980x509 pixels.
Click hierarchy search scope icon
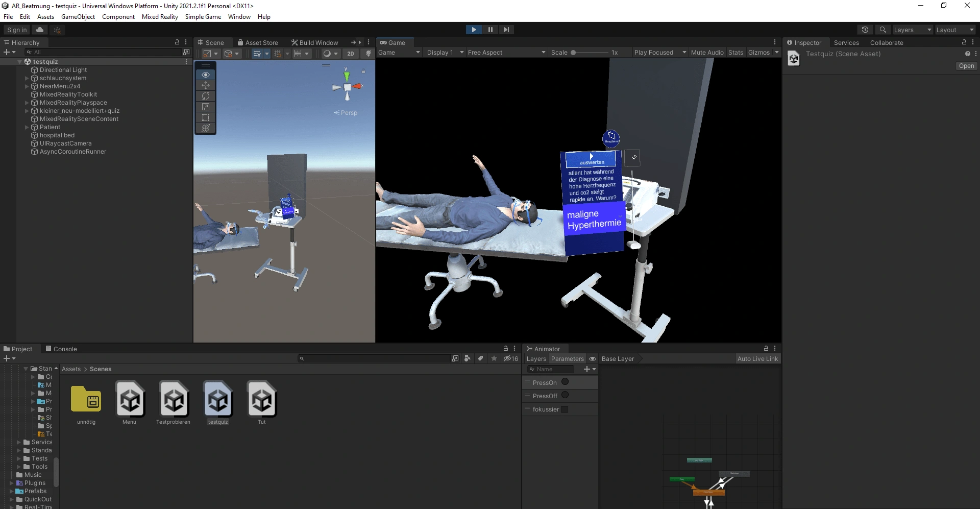point(186,52)
